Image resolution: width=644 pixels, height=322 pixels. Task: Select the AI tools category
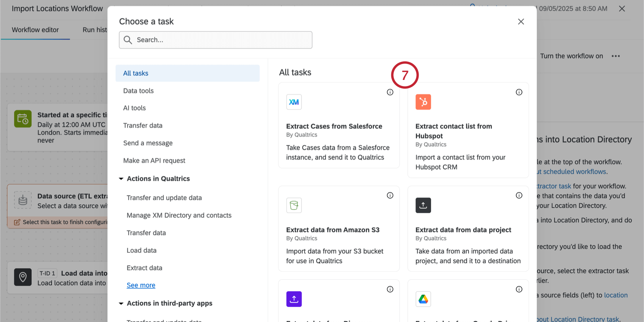(x=134, y=108)
